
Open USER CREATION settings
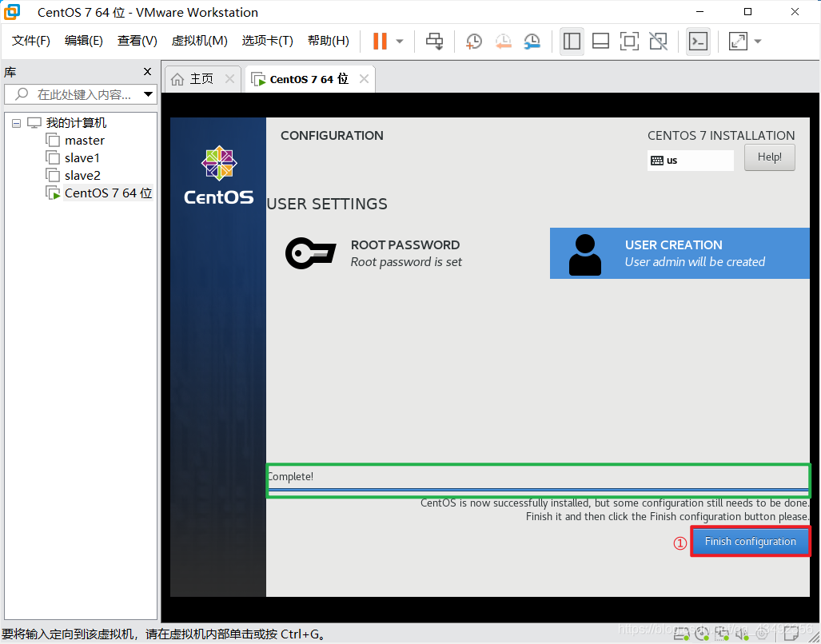pos(680,253)
